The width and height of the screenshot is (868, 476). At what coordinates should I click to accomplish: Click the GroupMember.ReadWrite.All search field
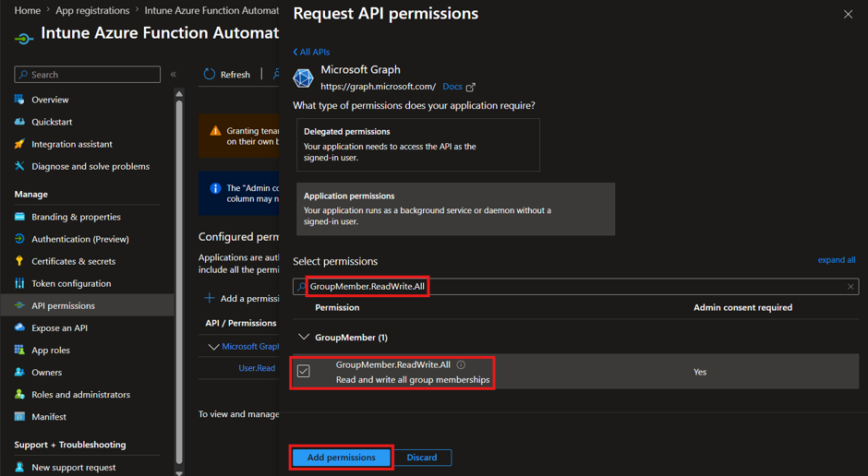(575, 286)
